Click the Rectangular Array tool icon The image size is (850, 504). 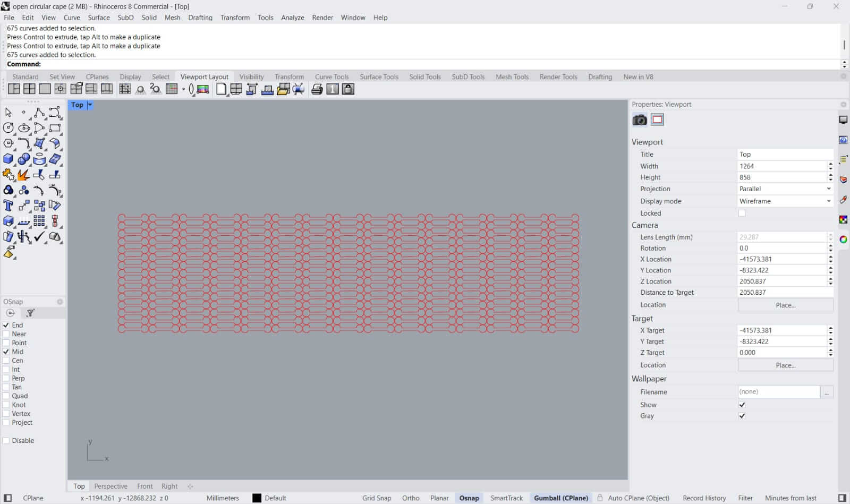tap(39, 221)
